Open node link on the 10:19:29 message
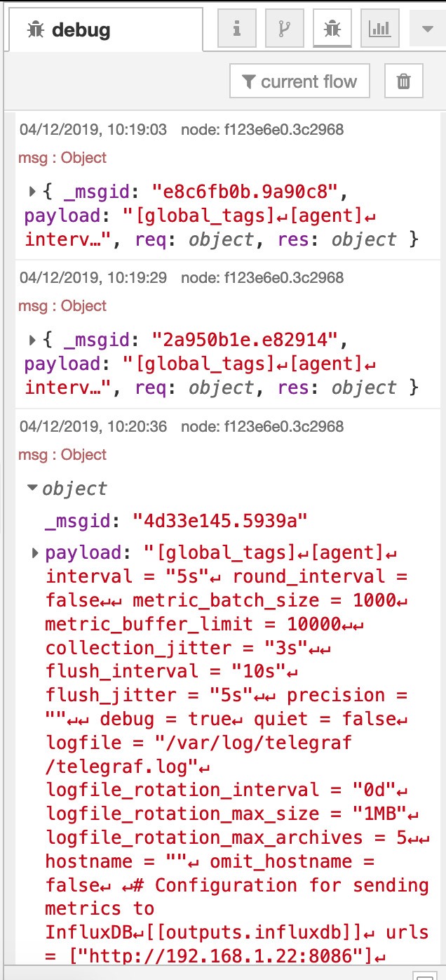 coord(262,277)
